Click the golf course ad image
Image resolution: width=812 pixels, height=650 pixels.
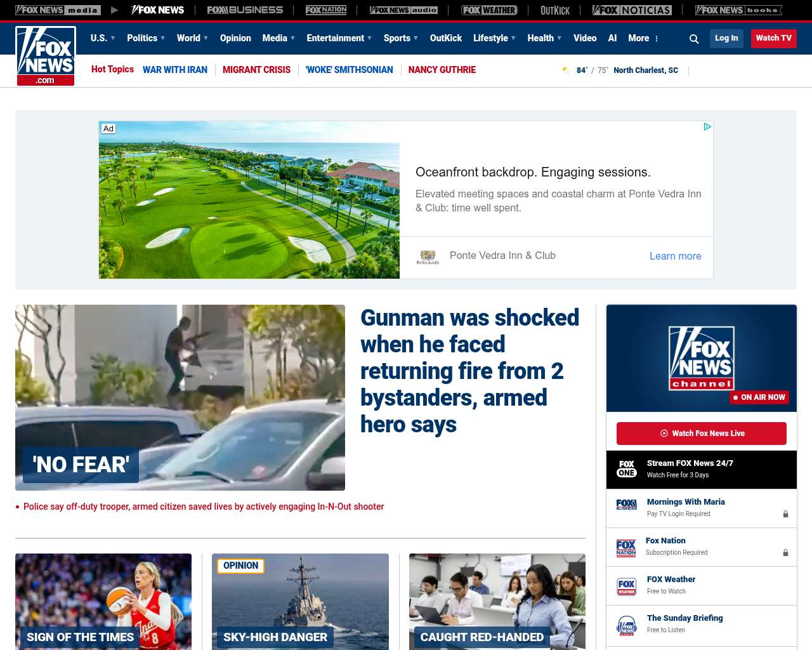pyautogui.click(x=249, y=200)
